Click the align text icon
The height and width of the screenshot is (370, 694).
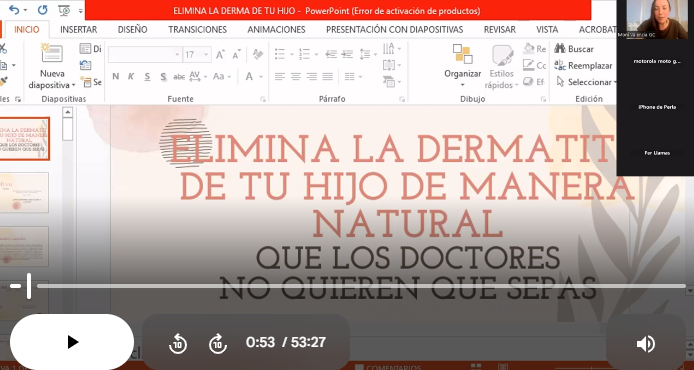(389, 65)
